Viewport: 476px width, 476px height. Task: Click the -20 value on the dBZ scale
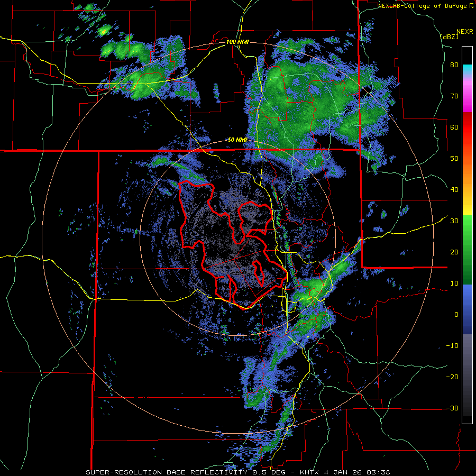point(452,377)
